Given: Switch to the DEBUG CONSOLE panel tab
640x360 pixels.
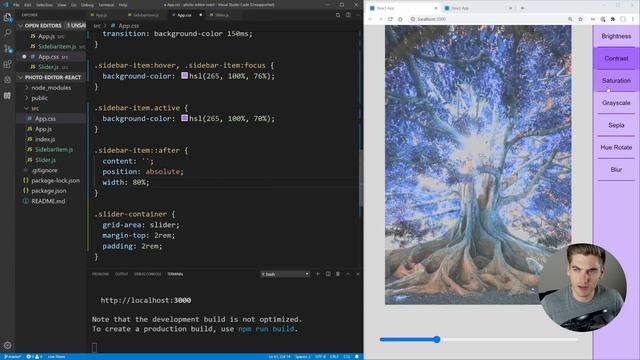Looking at the screenshot, I should (x=147, y=274).
